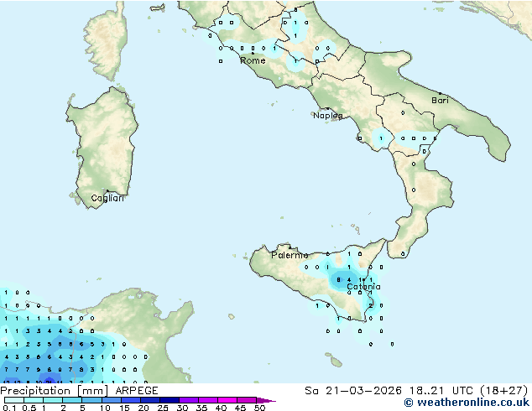Click the Naples city label
The width and height of the screenshot is (532, 411).
328,116
